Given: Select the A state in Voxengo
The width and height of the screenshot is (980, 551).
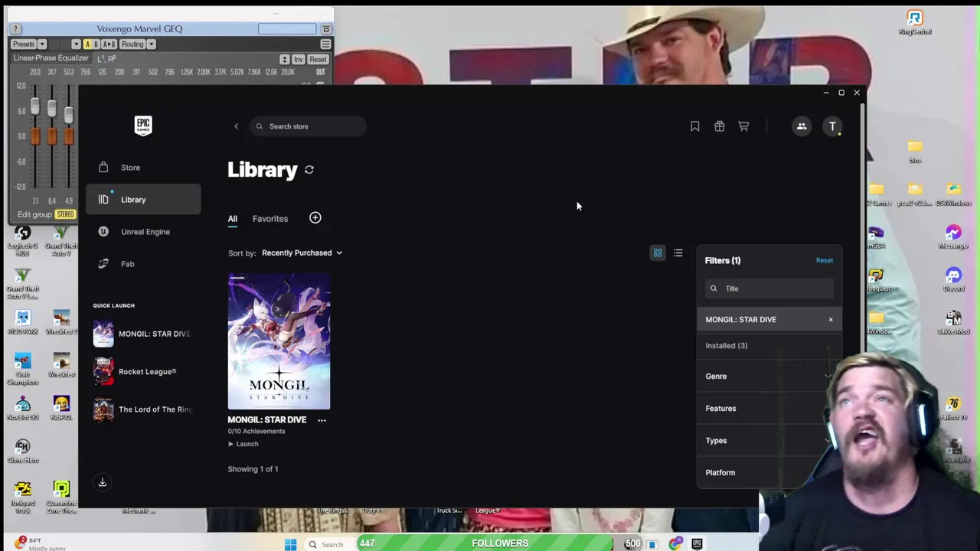Looking at the screenshot, I should point(87,44).
